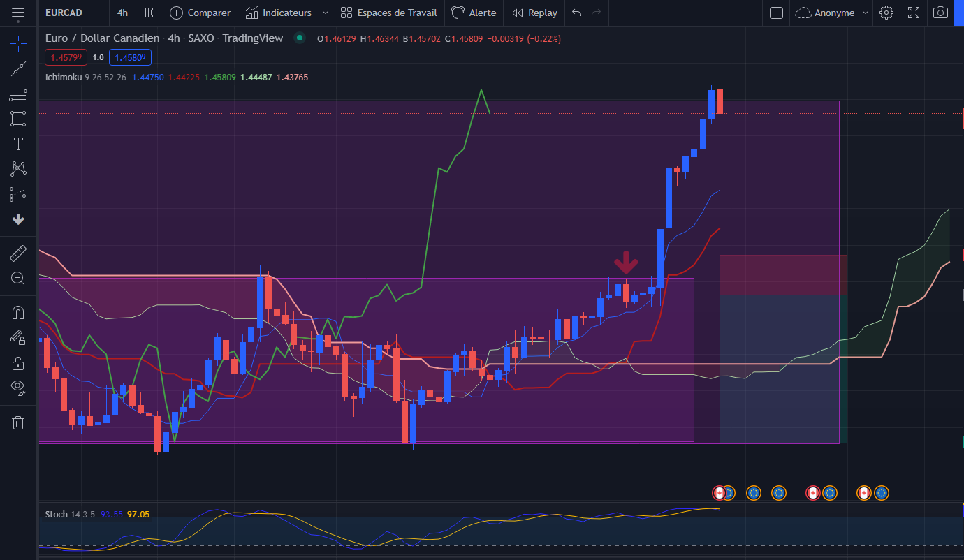The image size is (964, 560).
Task: Expand the Indicateurs dropdown arrow
Action: [x=325, y=13]
